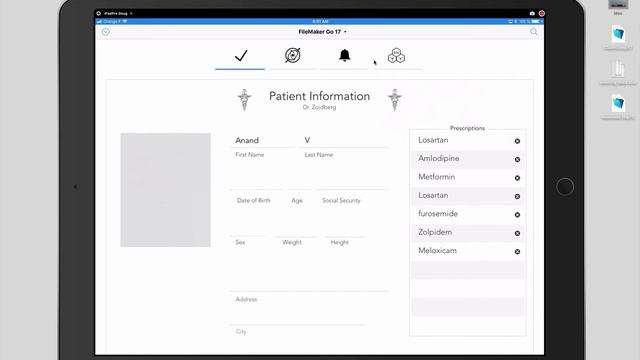The height and width of the screenshot is (360, 640).
Task: Delete the Zolpidem prescription
Action: 517,233
